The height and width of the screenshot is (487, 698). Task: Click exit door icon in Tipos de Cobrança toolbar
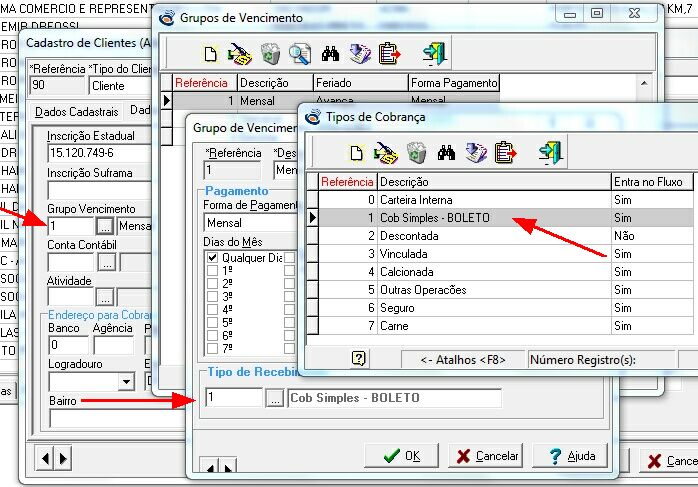coord(551,152)
